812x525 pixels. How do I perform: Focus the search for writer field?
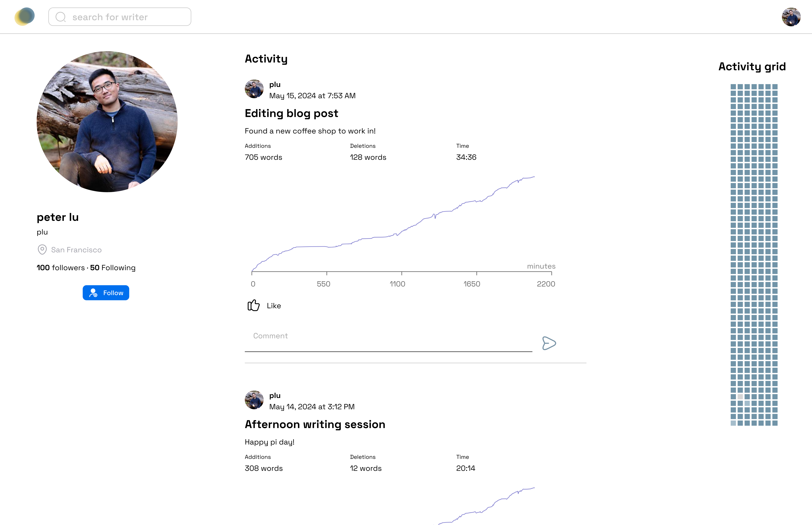click(x=130, y=17)
